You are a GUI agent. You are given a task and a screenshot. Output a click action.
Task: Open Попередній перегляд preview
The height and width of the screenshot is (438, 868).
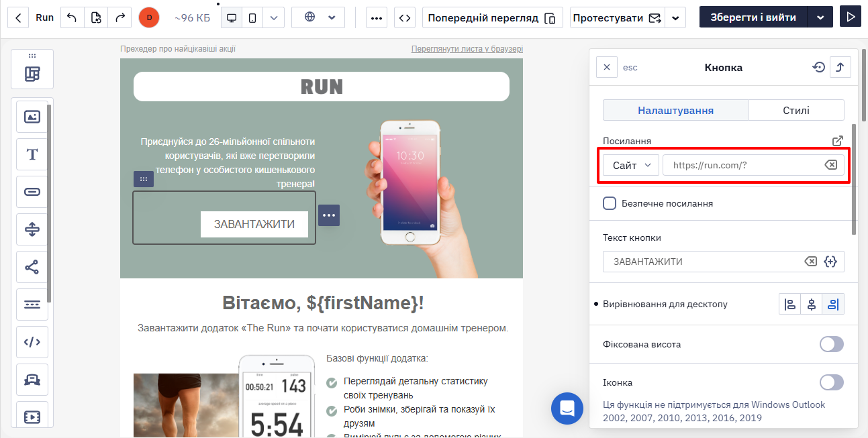pyautogui.click(x=493, y=17)
